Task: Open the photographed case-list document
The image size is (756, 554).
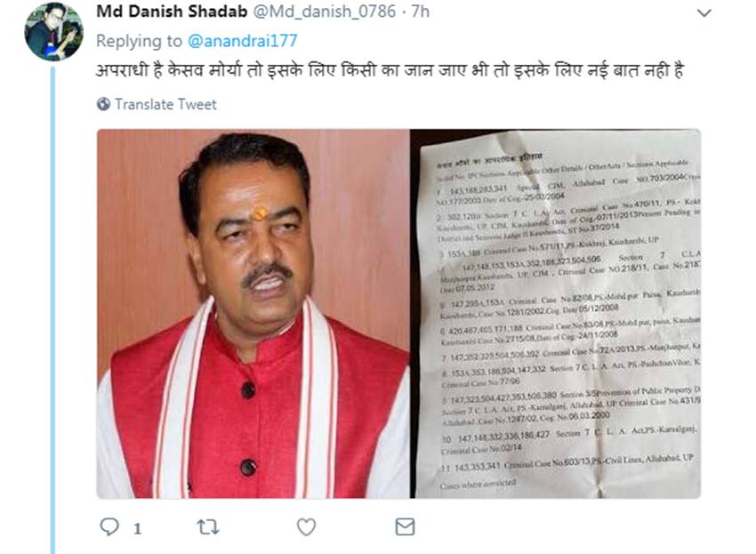Action: click(x=555, y=313)
